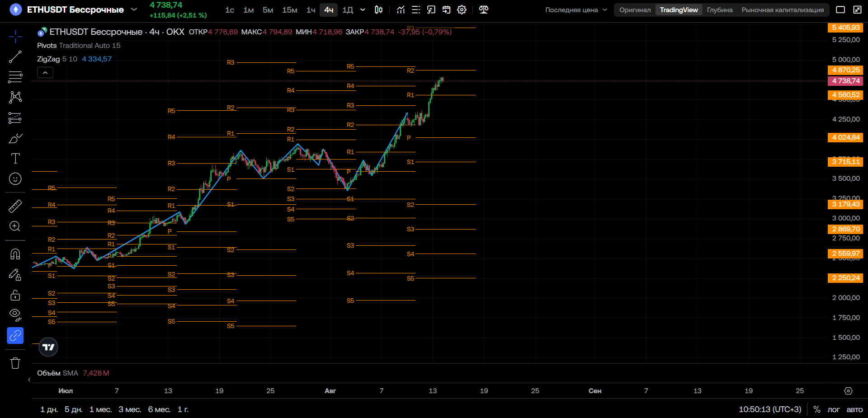Toggle the blue drawing link button
This screenshot has height=418, width=868.
[x=15, y=336]
